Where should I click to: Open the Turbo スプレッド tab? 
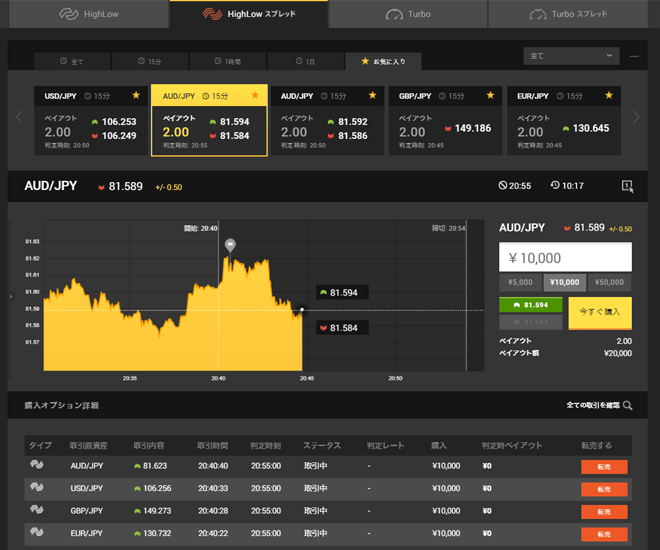point(568,14)
